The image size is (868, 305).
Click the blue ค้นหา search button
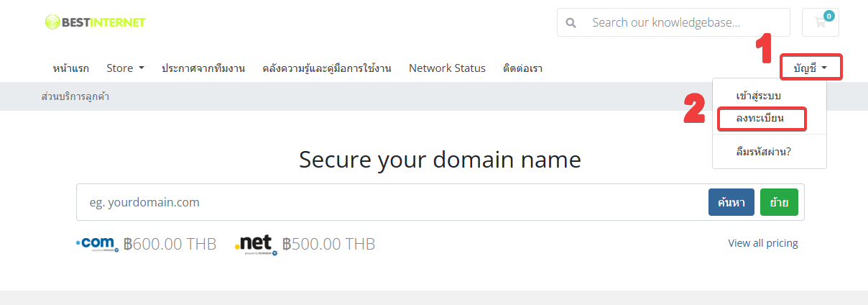pyautogui.click(x=731, y=202)
